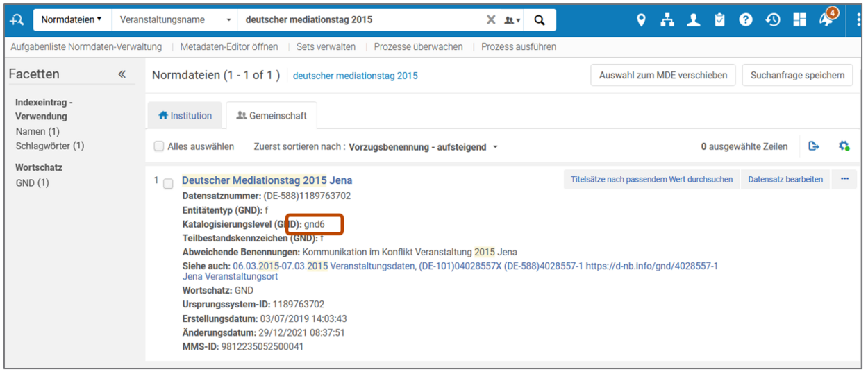Open the tasks clipboard icon
Screen dimensions: 868x374
click(x=719, y=20)
